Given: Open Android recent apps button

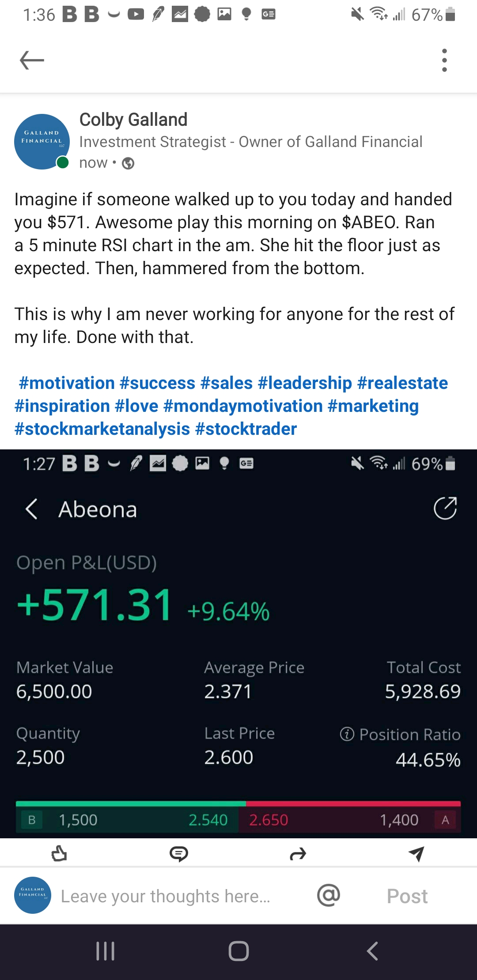Looking at the screenshot, I should click(x=106, y=951).
